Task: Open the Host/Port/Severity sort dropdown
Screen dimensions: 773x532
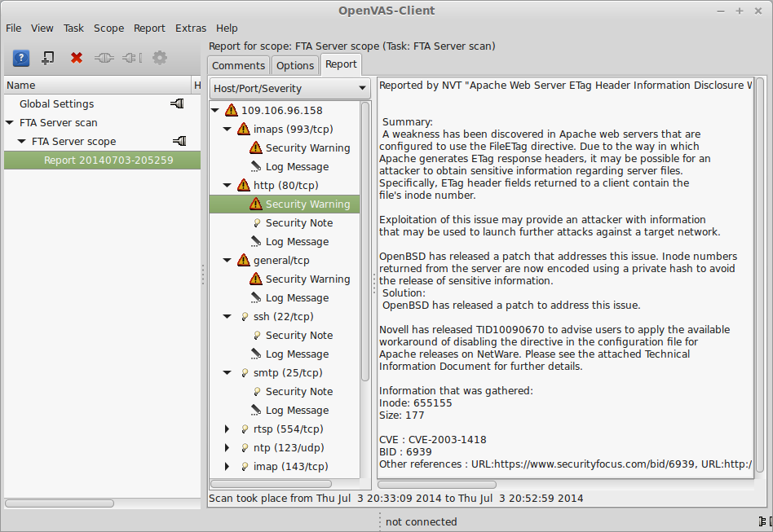Action: pos(290,88)
